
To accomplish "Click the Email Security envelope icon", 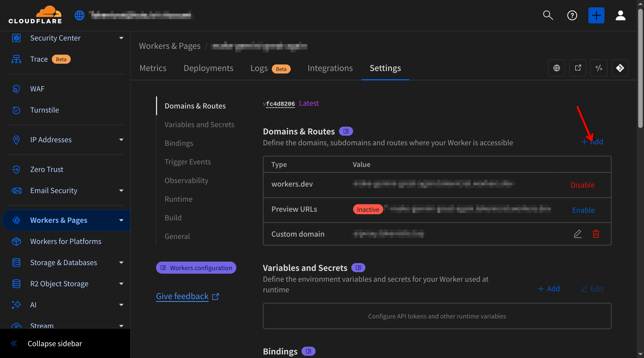I will point(16,191).
